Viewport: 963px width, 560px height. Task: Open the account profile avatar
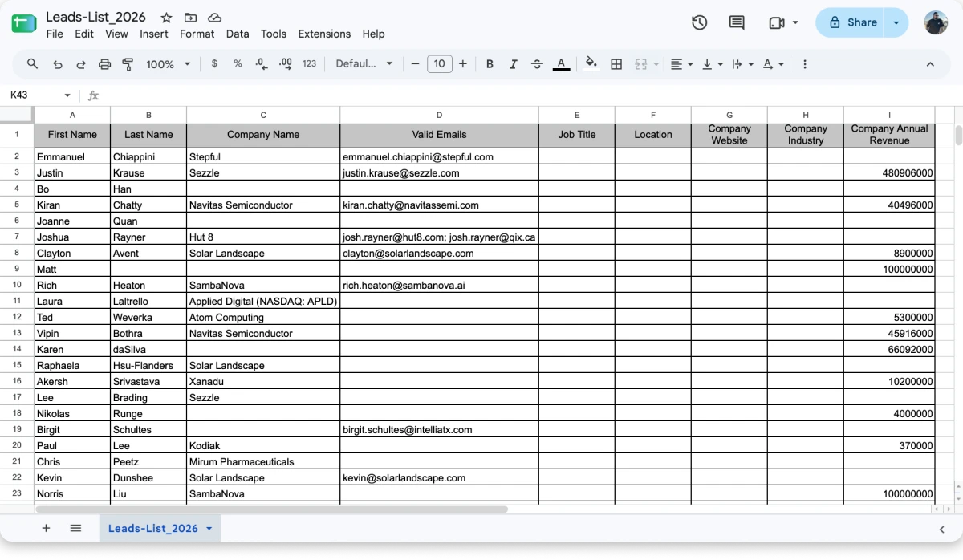pyautogui.click(x=936, y=22)
